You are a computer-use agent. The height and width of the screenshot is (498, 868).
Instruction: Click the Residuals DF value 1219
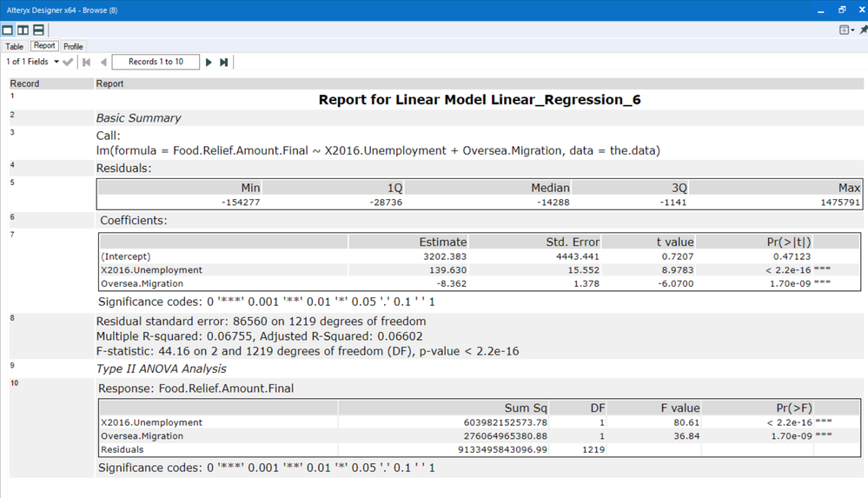click(593, 450)
